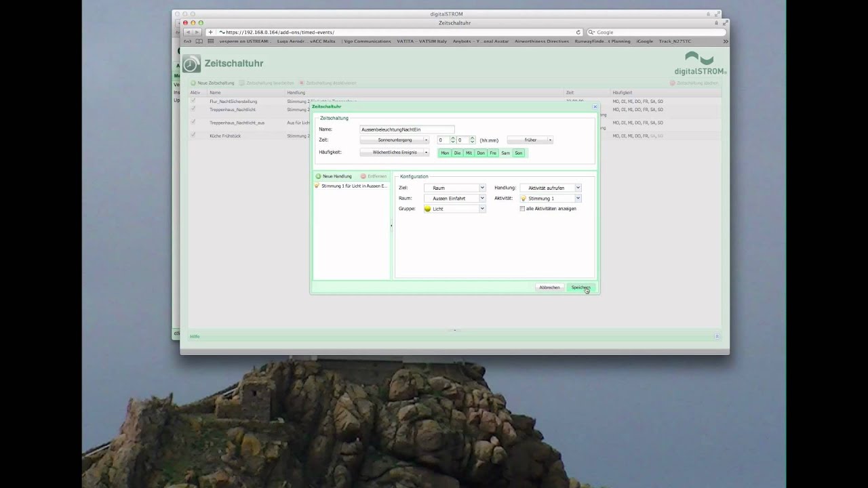
Task: Save the timer with the Speichern button
Action: pos(580,287)
